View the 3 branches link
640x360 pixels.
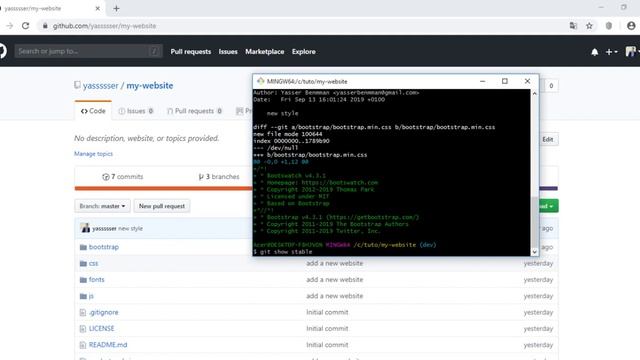219,177
